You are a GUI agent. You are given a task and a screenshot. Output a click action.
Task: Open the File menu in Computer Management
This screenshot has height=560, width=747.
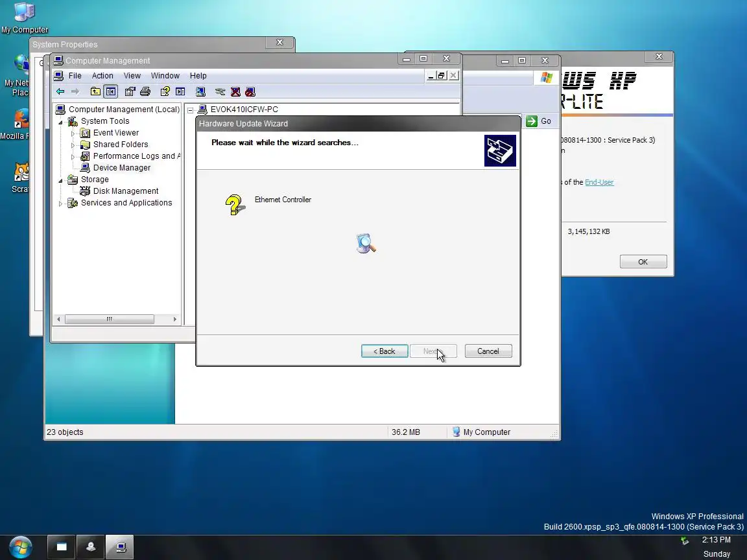75,76
